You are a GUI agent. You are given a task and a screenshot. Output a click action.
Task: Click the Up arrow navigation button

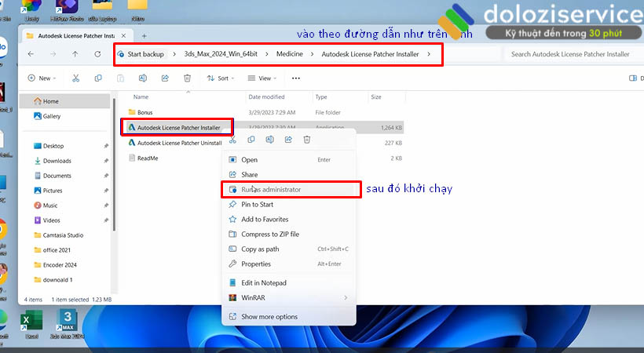[75, 54]
